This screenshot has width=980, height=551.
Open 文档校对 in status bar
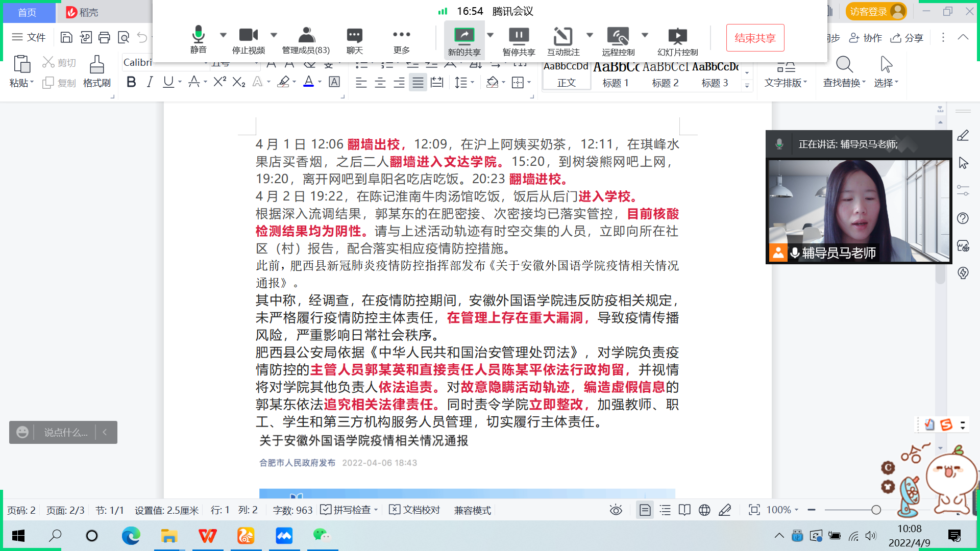point(415,510)
